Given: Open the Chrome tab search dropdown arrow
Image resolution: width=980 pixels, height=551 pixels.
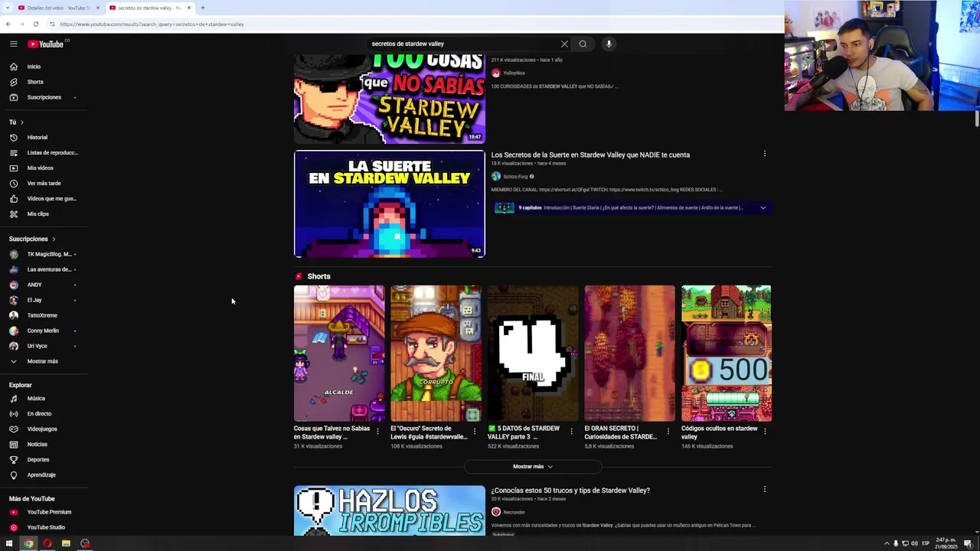Looking at the screenshot, I should 8,8.
